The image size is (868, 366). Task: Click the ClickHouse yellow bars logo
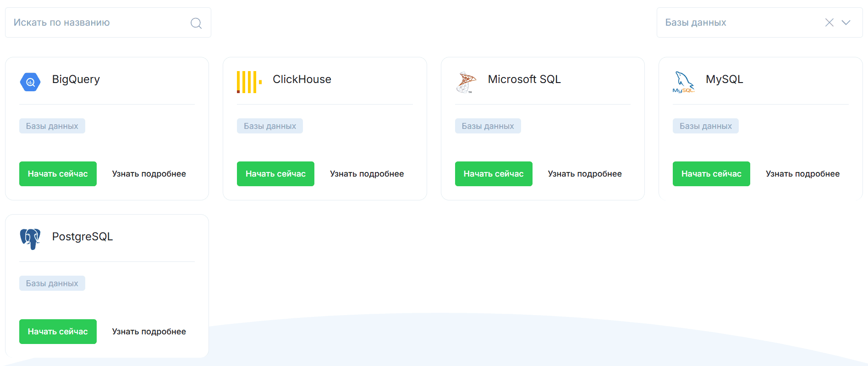[249, 82]
